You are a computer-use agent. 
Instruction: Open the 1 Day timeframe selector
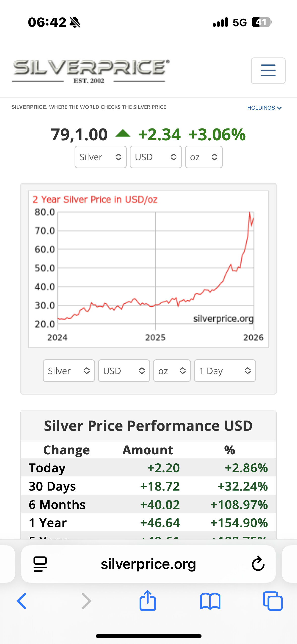click(225, 371)
